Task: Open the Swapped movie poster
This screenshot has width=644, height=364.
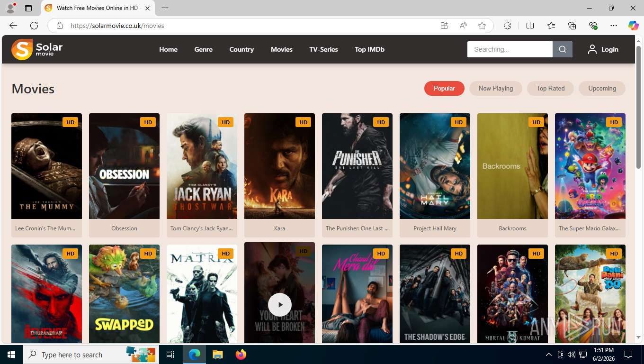Action: point(124,294)
